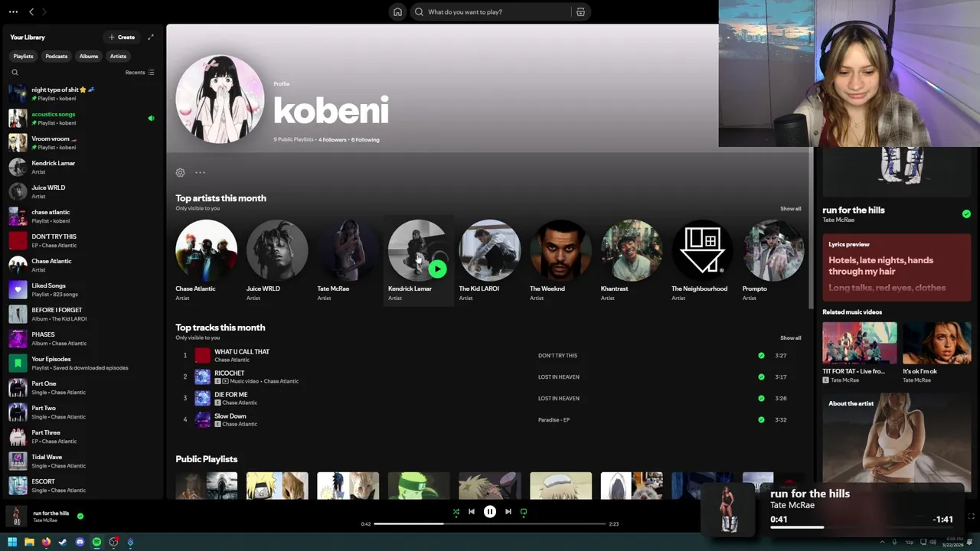This screenshot has height=551, width=980.
Task: Click the Create button in Your Library
Action: (x=122, y=37)
